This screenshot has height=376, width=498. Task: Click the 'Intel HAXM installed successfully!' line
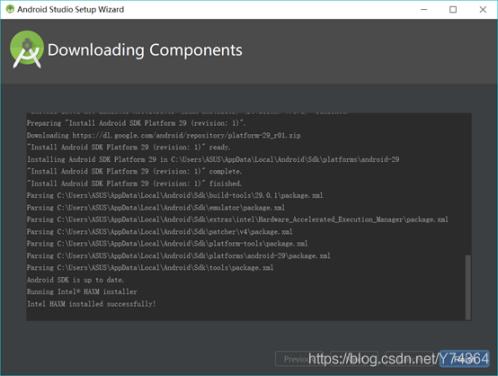click(91, 304)
